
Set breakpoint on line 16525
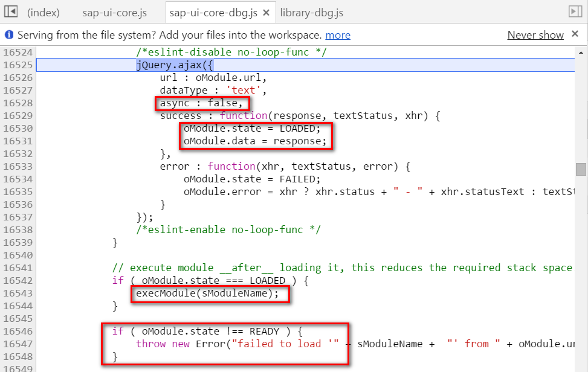coord(18,65)
